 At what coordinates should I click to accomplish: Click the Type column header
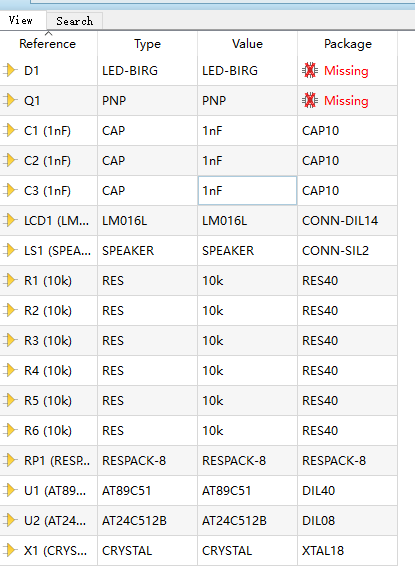pos(147,44)
